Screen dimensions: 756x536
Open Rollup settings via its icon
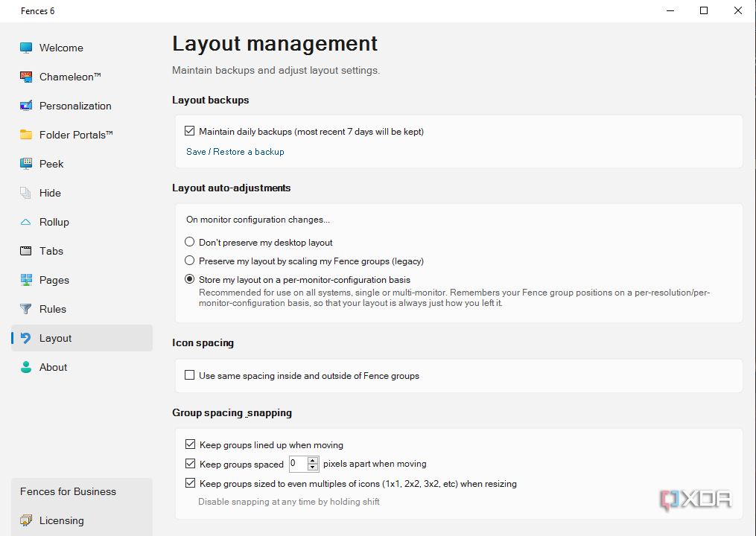point(25,222)
